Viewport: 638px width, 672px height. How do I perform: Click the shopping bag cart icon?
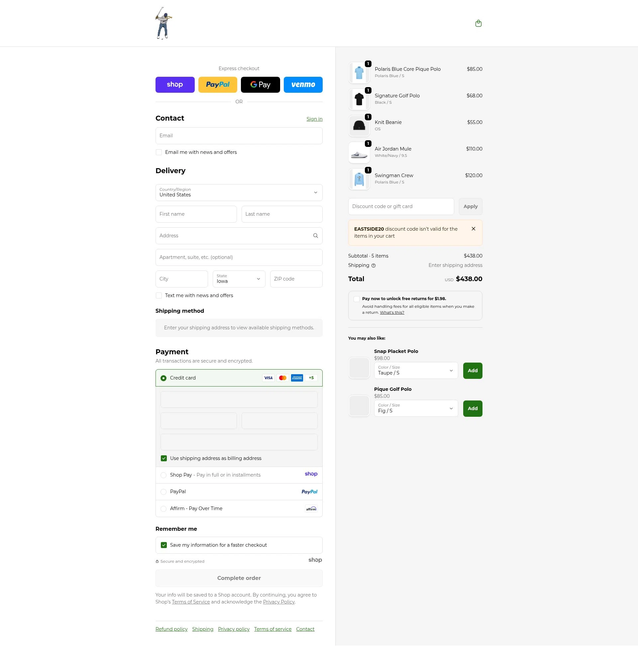click(x=478, y=23)
